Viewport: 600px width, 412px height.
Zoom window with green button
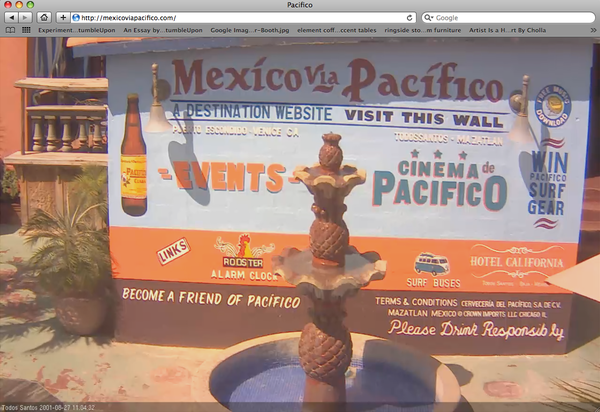[30, 5]
